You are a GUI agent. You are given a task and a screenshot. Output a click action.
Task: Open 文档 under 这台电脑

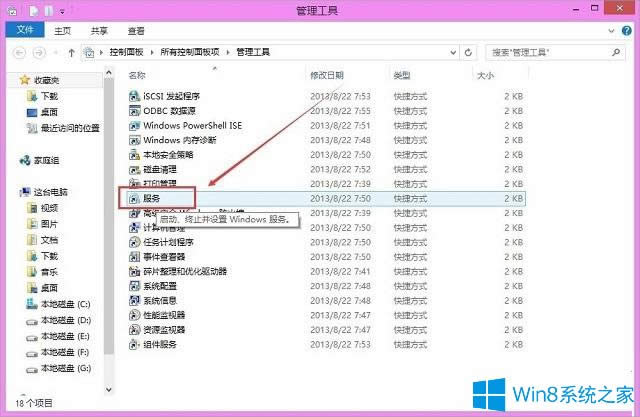(42, 240)
